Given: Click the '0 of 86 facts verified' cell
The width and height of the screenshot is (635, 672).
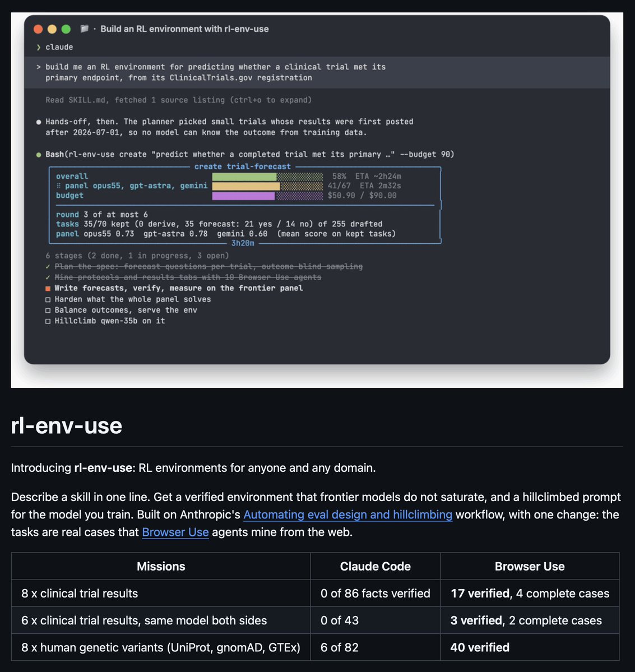Looking at the screenshot, I should (376, 593).
